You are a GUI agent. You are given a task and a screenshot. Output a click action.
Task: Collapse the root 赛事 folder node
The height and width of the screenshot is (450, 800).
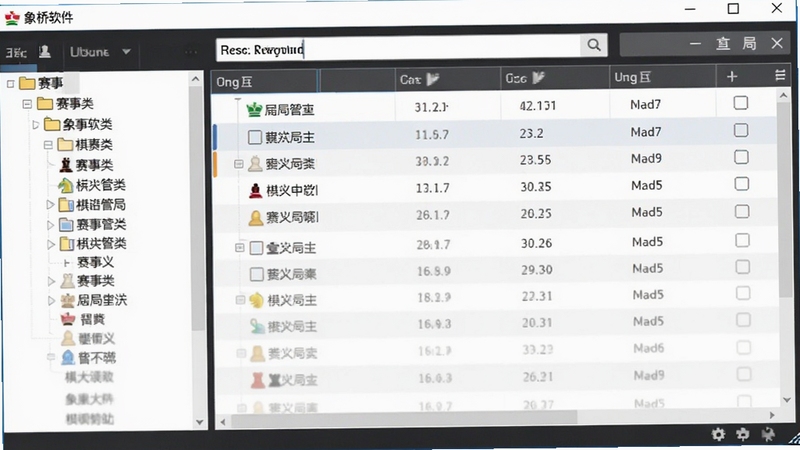click(x=11, y=83)
